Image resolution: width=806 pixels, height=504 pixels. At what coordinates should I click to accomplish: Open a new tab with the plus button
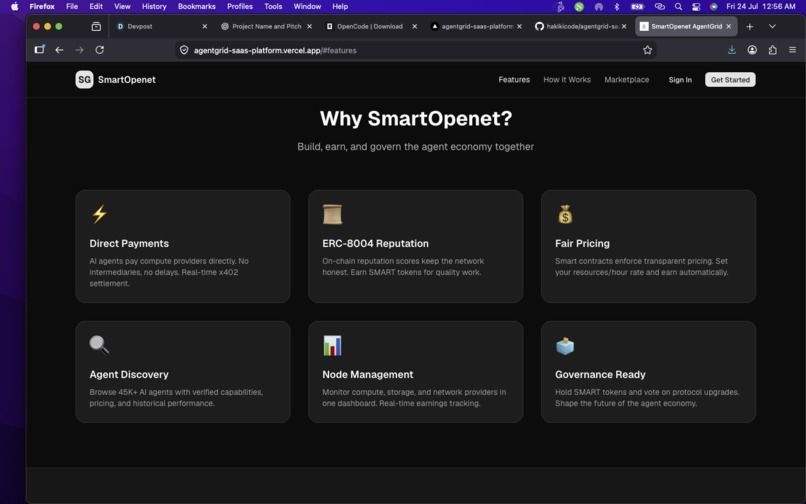749,26
